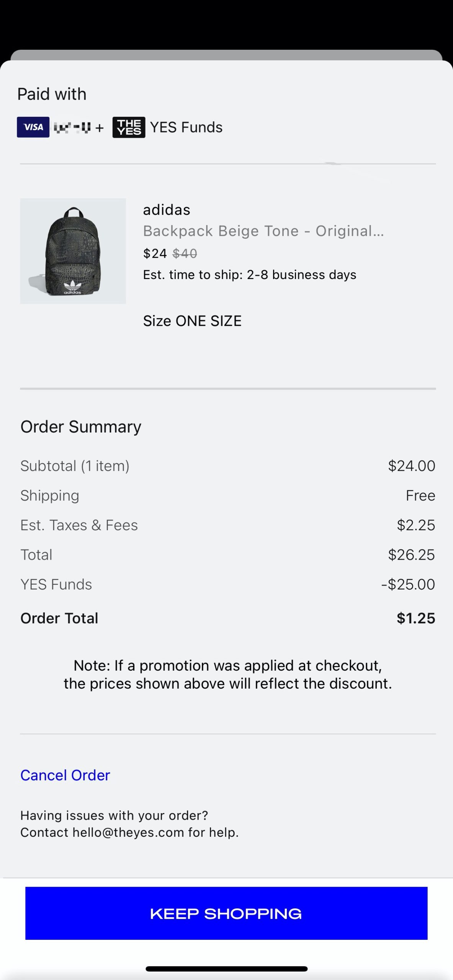Tap the YES Funds payment label
This screenshot has width=453, height=980.
point(186,127)
